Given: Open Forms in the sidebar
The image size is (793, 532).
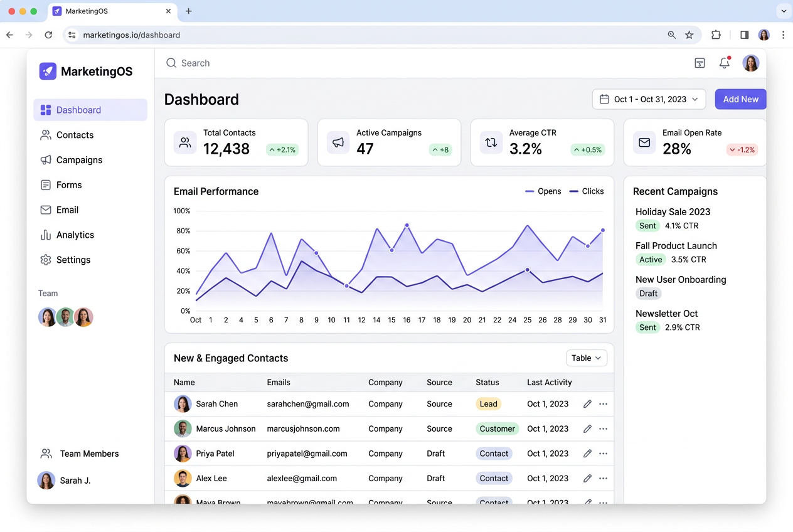Looking at the screenshot, I should point(90,185).
